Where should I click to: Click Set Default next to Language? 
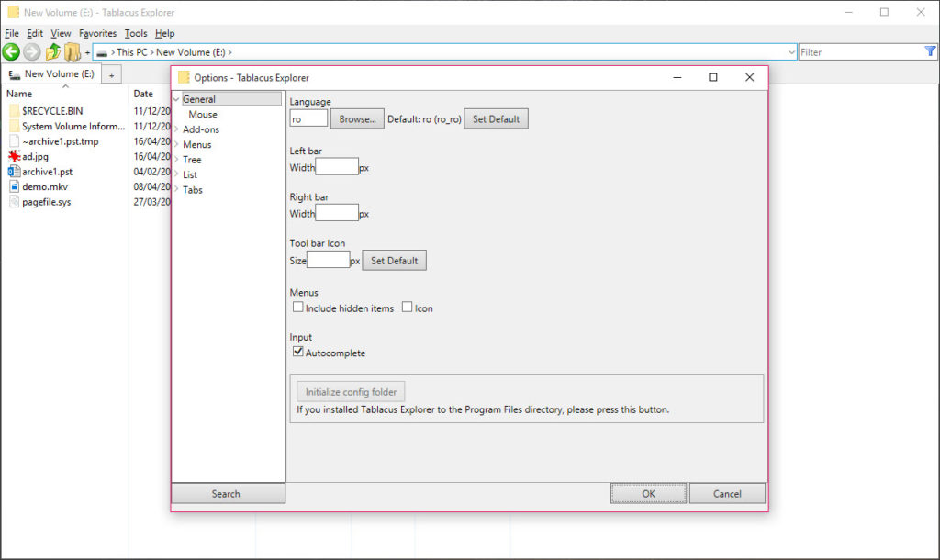[x=496, y=118]
